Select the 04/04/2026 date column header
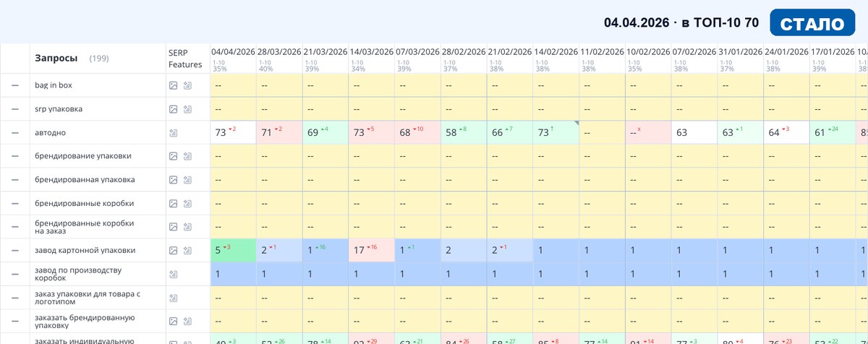The image size is (868, 344). point(233,52)
